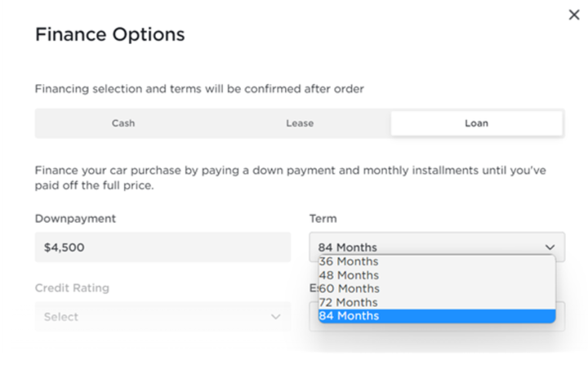The image size is (588, 365).
Task: Click the Term combo box showing 84 Months
Action: click(437, 247)
